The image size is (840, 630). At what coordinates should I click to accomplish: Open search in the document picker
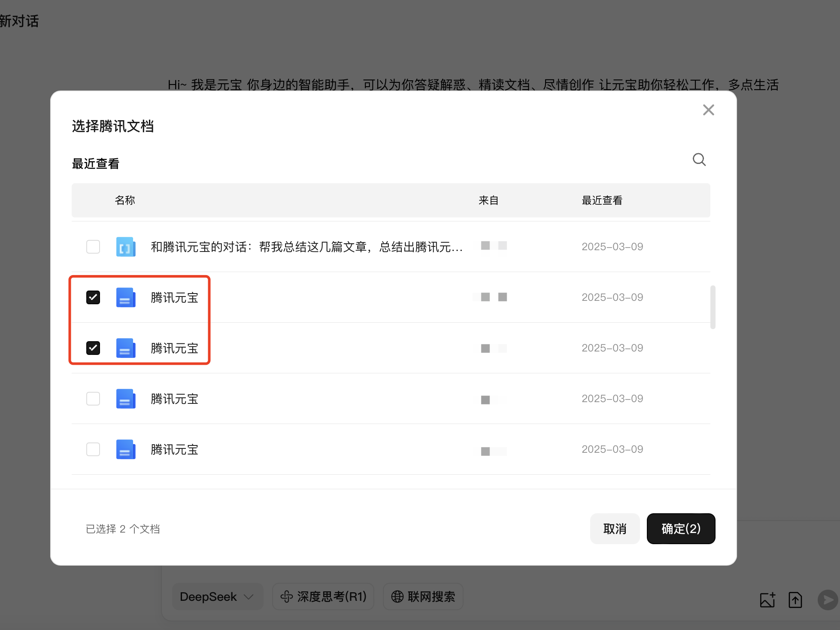click(699, 160)
